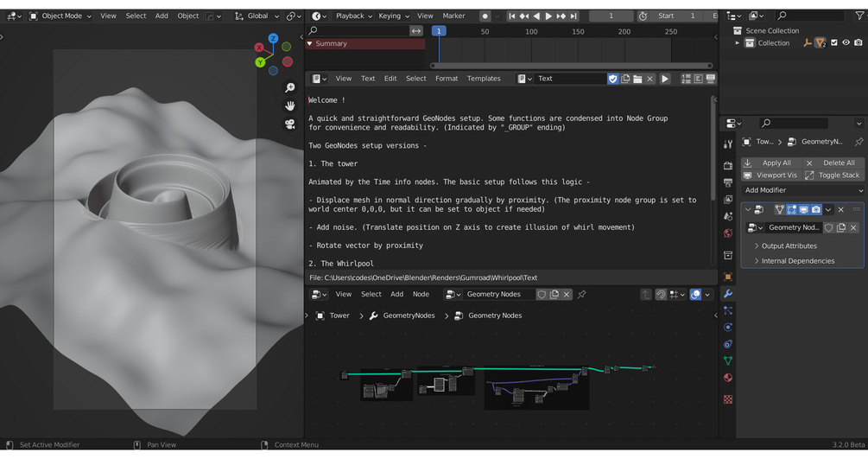Pin the node tree in node editor

coord(582,295)
